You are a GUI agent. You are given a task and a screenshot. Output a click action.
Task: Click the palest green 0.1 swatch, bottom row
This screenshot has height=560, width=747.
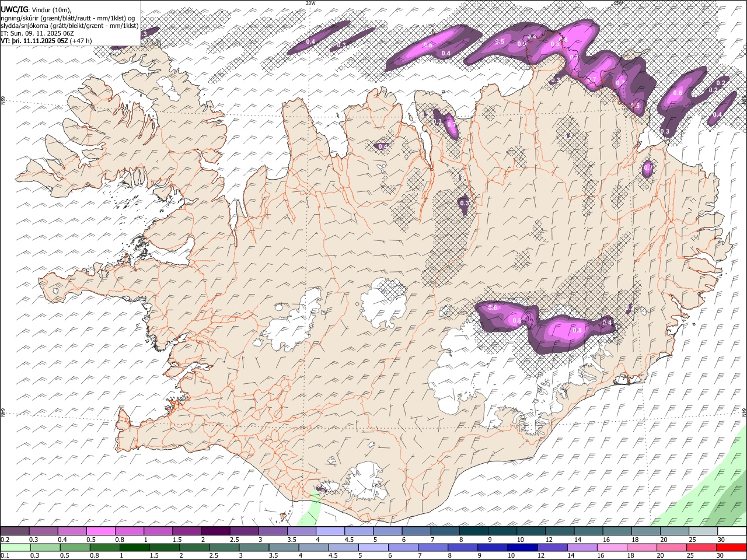coord(15,547)
